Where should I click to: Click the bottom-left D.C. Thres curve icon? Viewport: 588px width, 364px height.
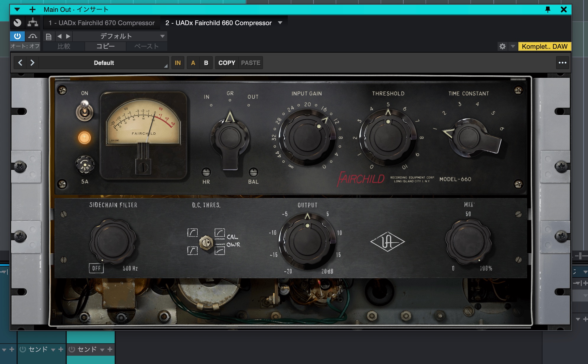pos(192,251)
